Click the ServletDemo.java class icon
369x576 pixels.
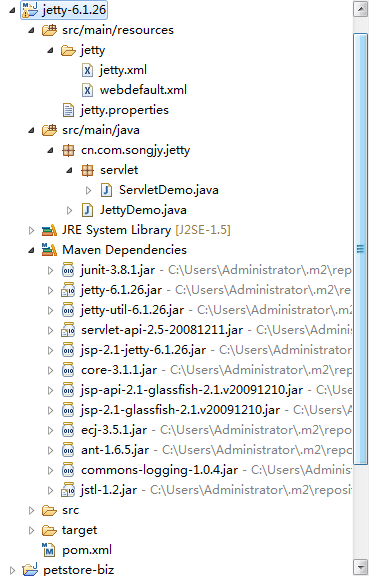click(106, 190)
